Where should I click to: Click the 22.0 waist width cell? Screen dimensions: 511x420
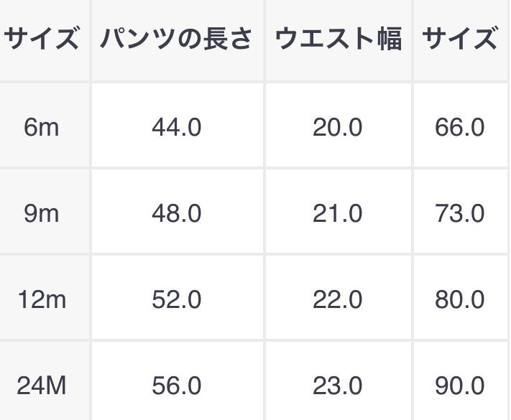(338, 299)
